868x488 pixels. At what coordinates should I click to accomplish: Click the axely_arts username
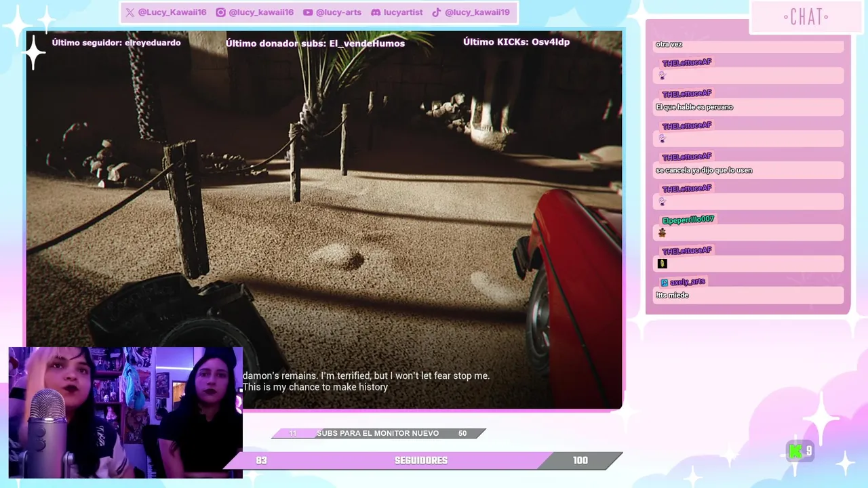(x=688, y=282)
